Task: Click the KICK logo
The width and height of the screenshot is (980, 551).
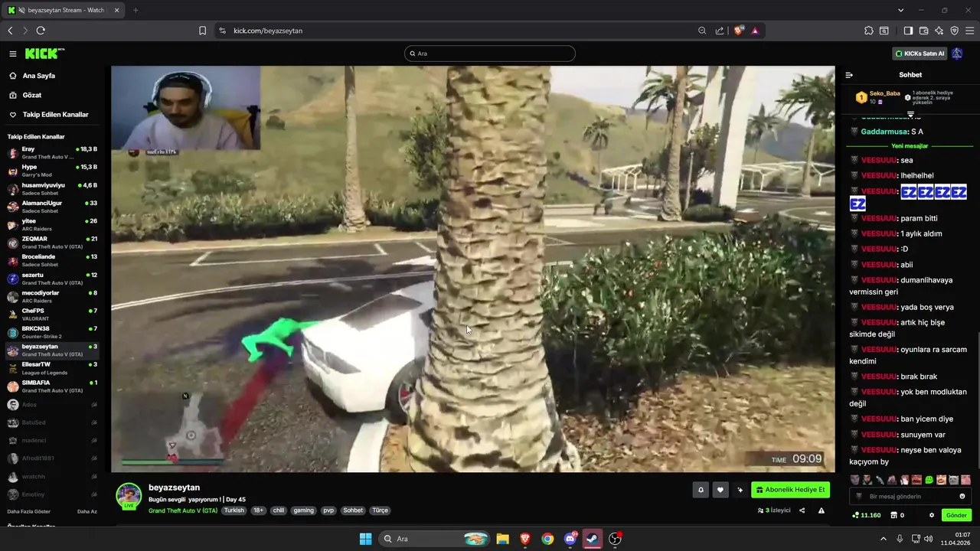Action: [44, 54]
